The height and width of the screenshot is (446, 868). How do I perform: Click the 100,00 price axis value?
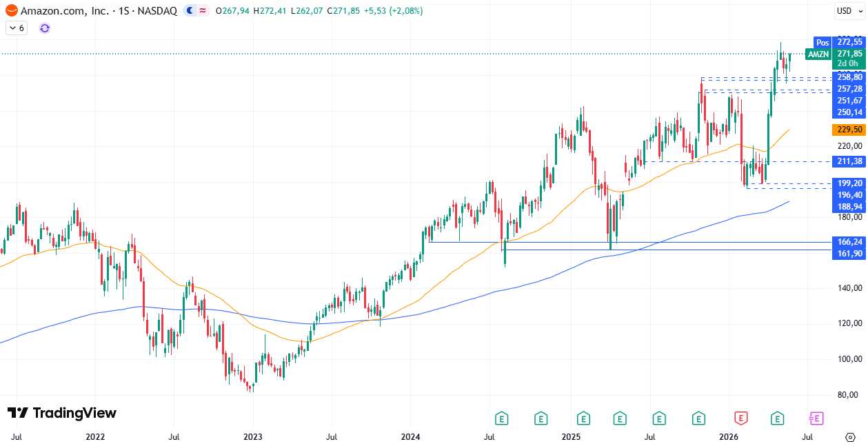click(850, 359)
